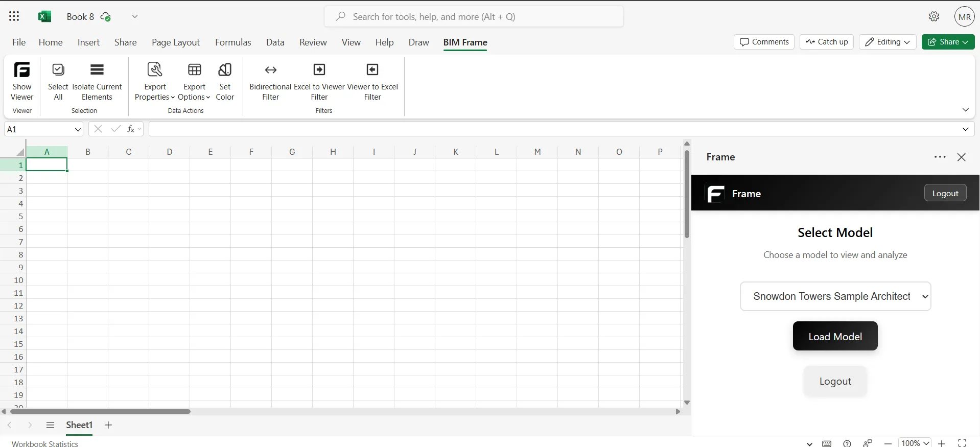Click the Show Viewer icon
Image resolution: width=980 pixels, height=447 pixels.
tap(22, 70)
